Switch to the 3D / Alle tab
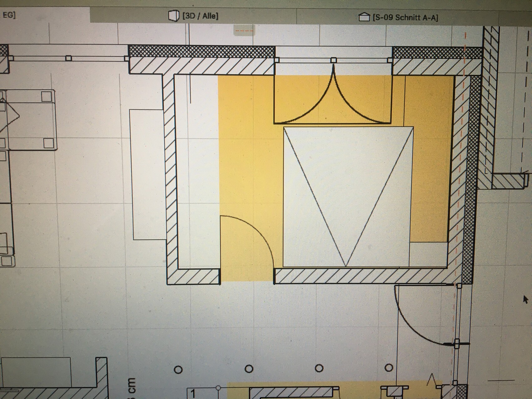This screenshot has width=532, height=399. pos(200,16)
